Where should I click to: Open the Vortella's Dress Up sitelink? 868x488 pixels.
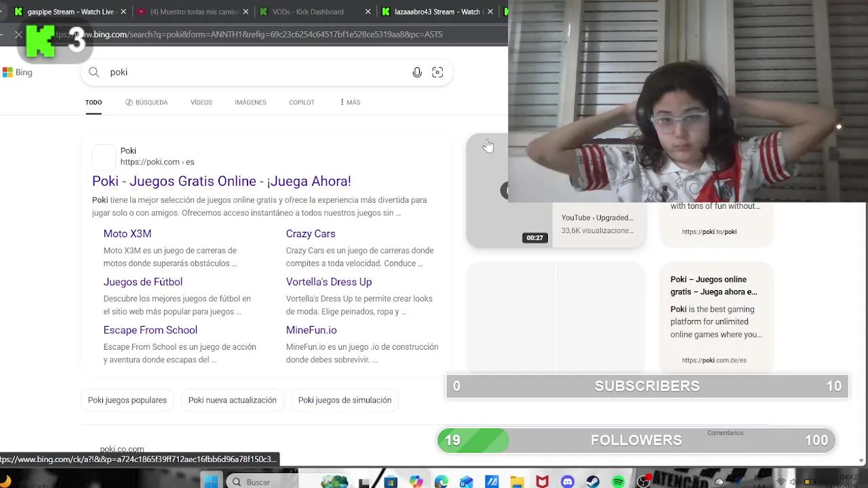(329, 282)
